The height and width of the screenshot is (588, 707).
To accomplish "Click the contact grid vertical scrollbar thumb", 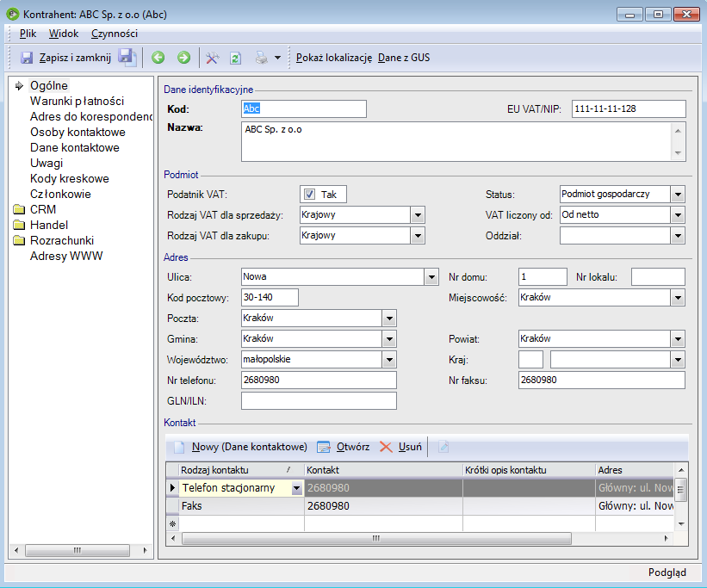I will [681, 490].
